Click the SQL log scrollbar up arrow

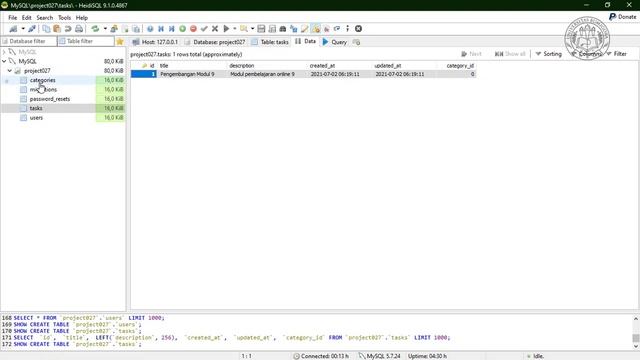636,318
